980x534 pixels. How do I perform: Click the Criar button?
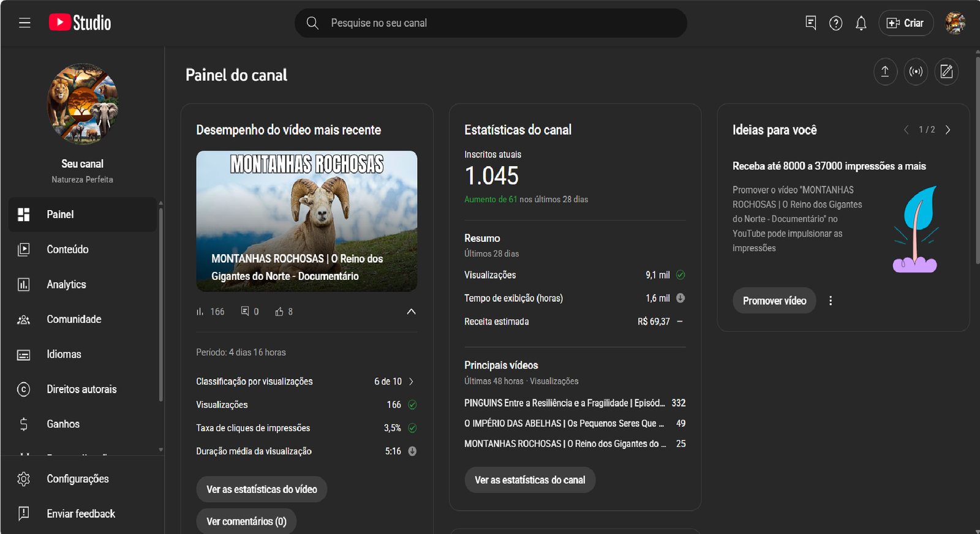tap(905, 23)
